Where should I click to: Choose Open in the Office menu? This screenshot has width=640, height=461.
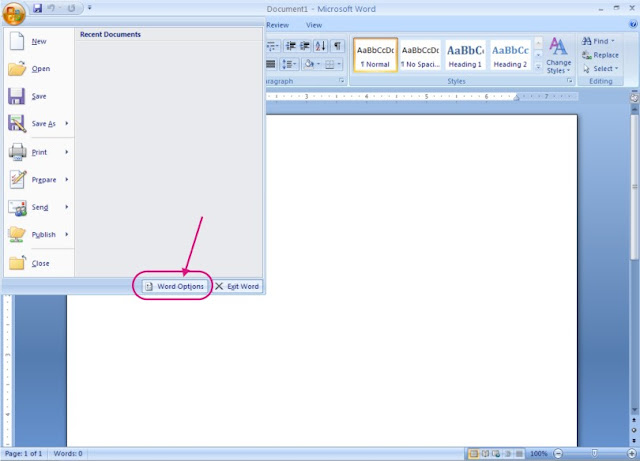pyautogui.click(x=39, y=69)
